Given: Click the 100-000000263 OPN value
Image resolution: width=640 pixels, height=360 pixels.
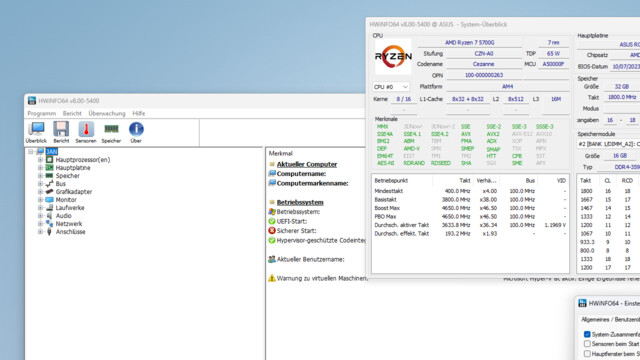Looking at the screenshot, I should 484,75.
